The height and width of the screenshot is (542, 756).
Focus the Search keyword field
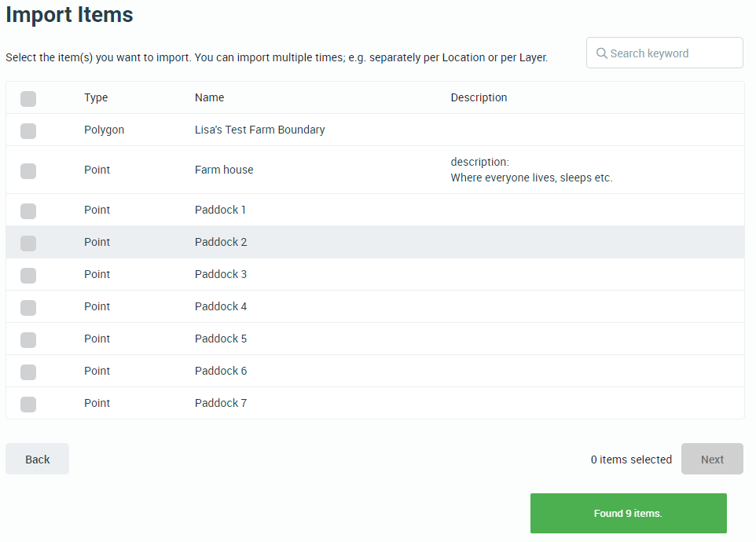click(672, 53)
